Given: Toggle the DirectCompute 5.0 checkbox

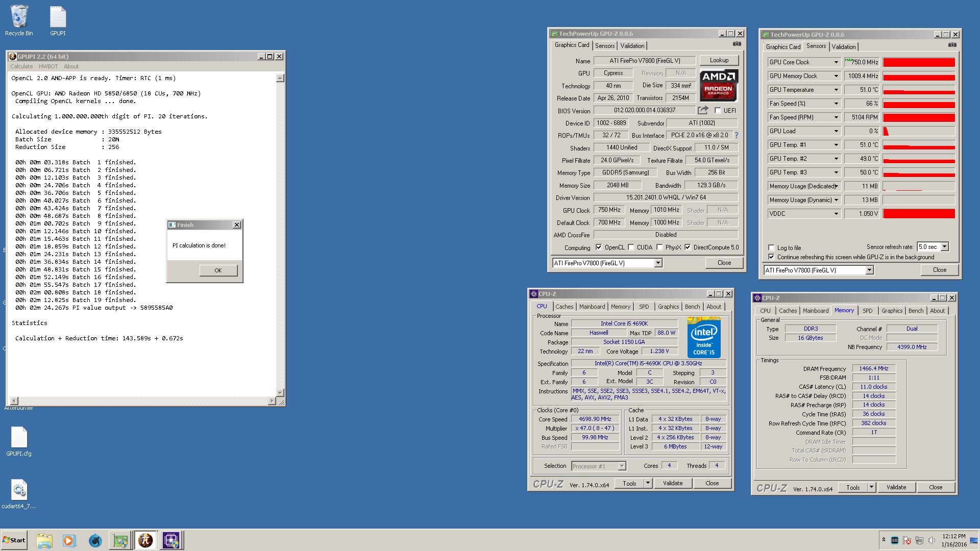Looking at the screenshot, I should click(x=688, y=247).
